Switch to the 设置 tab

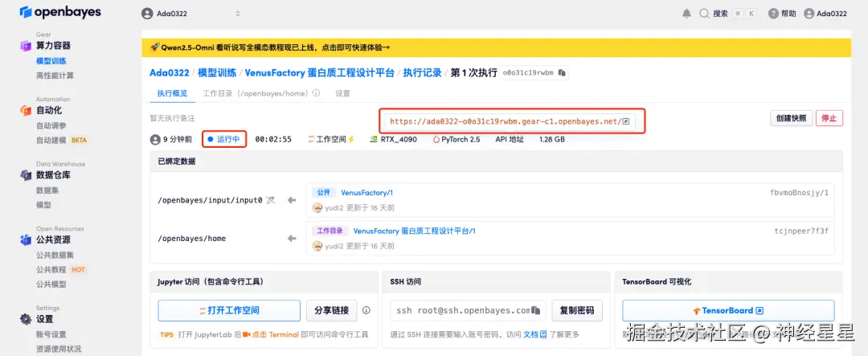point(342,93)
